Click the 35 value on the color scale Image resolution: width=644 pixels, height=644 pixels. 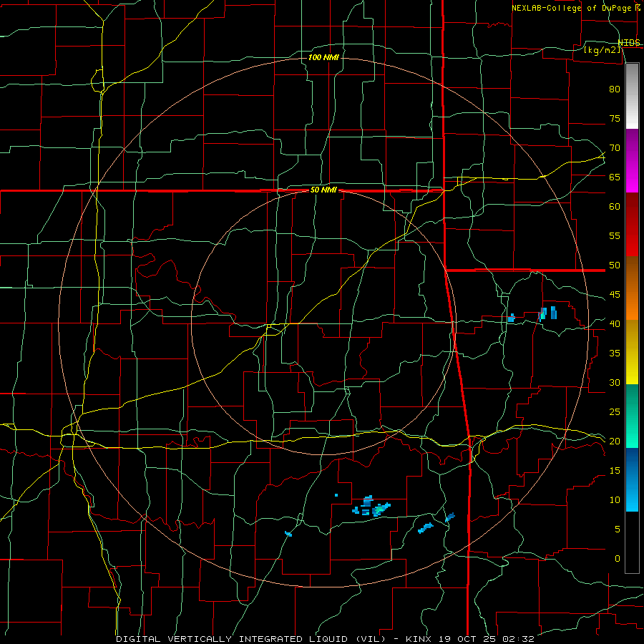(x=615, y=353)
